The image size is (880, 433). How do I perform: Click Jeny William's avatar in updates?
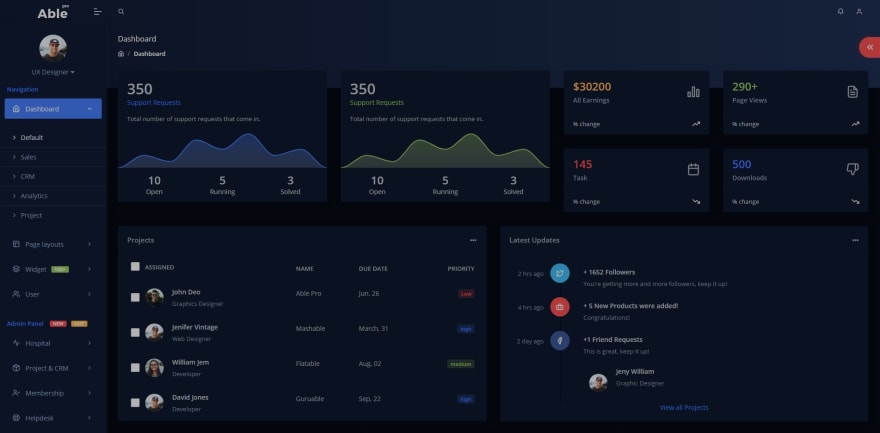point(598,383)
